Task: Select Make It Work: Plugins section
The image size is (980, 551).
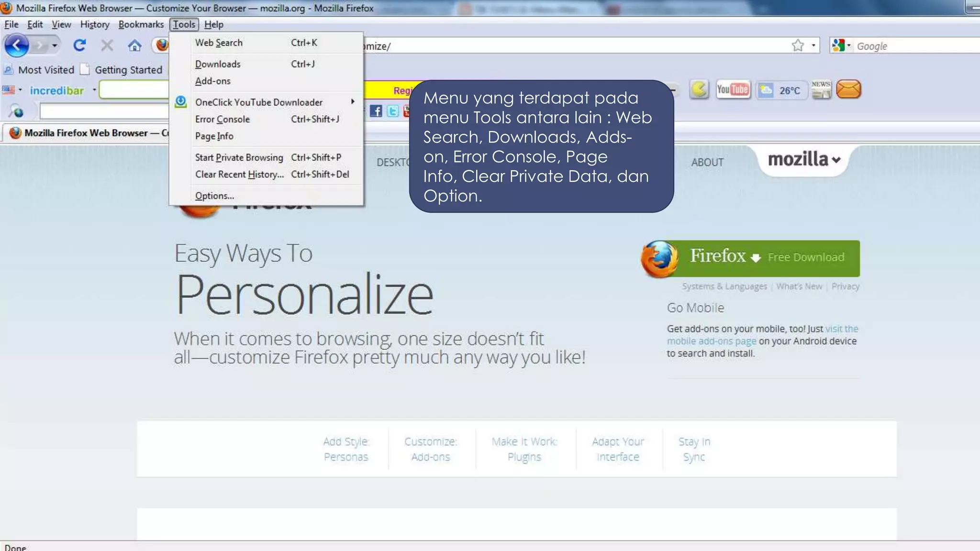Action: (524, 449)
